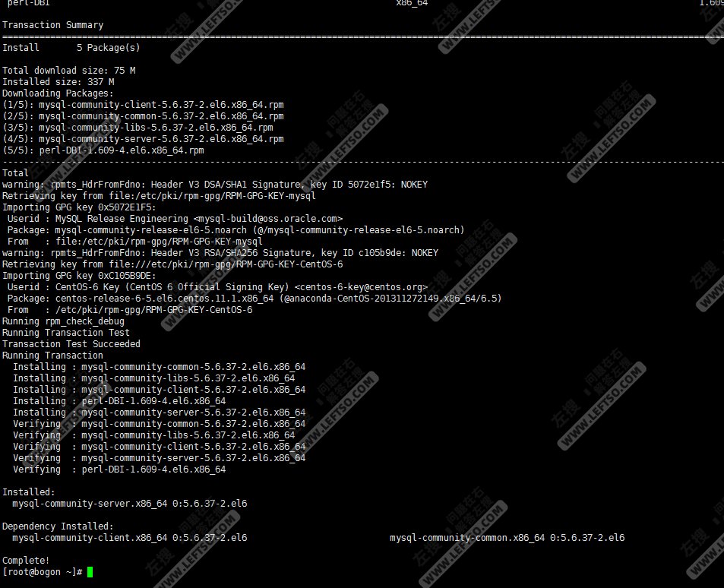Image resolution: width=724 pixels, height=588 pixels.
Task: Select the line reading Complete!
Action: pyautogui.click(x=23, y=561)
